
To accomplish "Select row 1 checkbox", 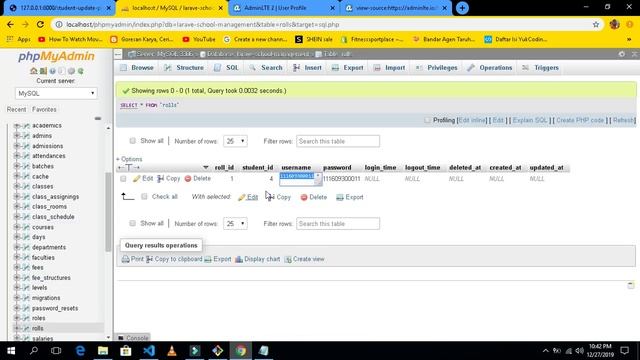I will [x=123, y=179].
